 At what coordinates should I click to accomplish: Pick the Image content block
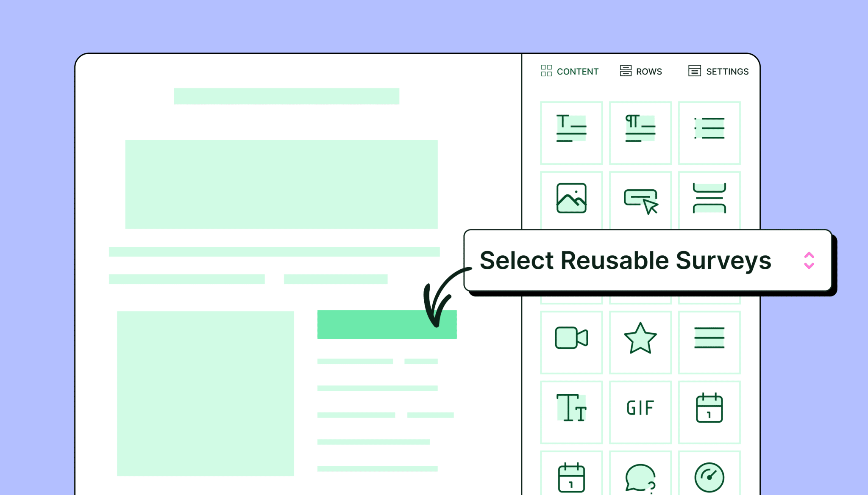[x=571, y=198]
